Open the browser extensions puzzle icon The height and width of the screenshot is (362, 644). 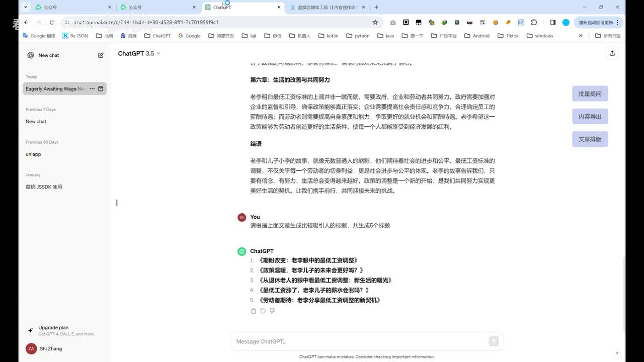click(x=534, y=23)
